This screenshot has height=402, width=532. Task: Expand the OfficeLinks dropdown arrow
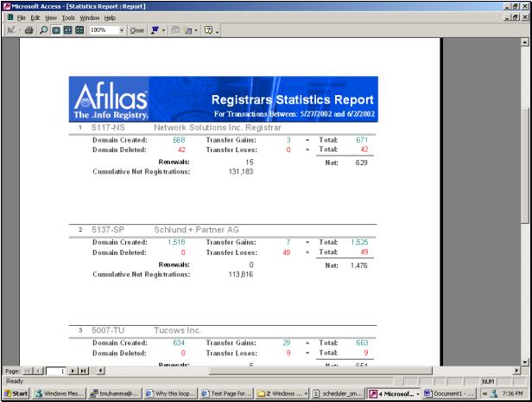(x=163, y=30)
